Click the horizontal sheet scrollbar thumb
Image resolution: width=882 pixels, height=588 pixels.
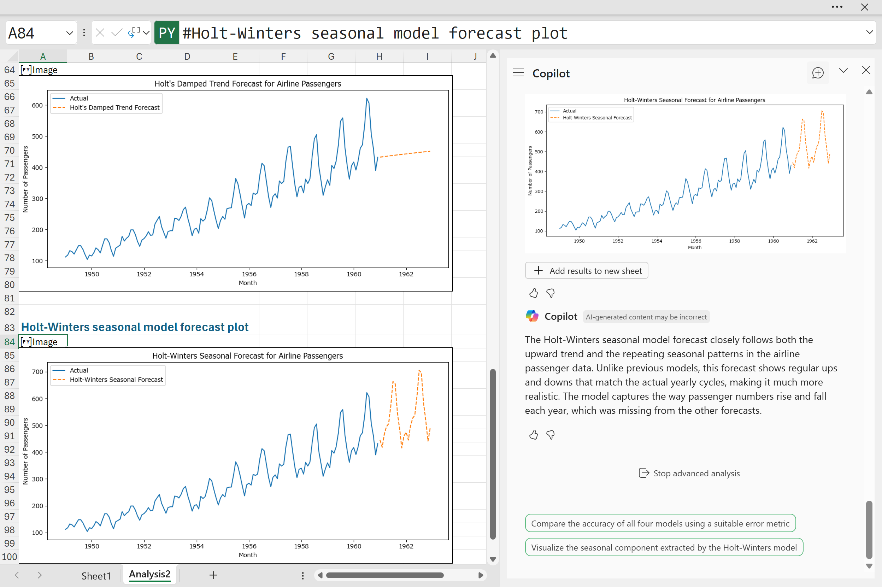(384, 575)
